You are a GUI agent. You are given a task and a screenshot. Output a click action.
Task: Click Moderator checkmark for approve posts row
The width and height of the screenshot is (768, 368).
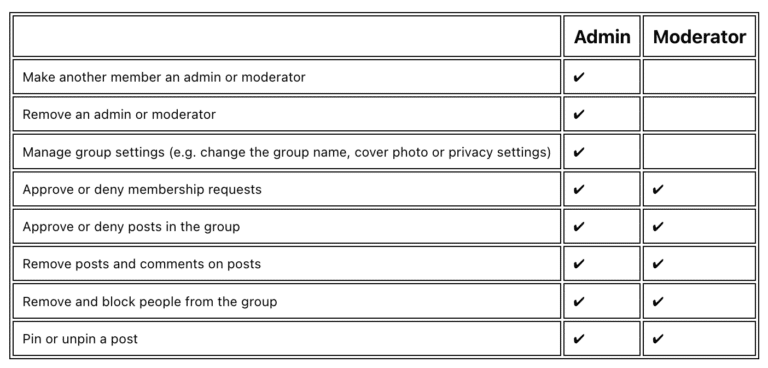[x=658, y=226]
